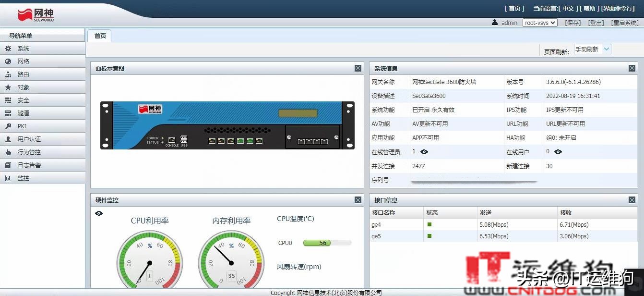
Task: Switch to the 首页 tab
Action: pyautogui.click(x=99, y=35)
